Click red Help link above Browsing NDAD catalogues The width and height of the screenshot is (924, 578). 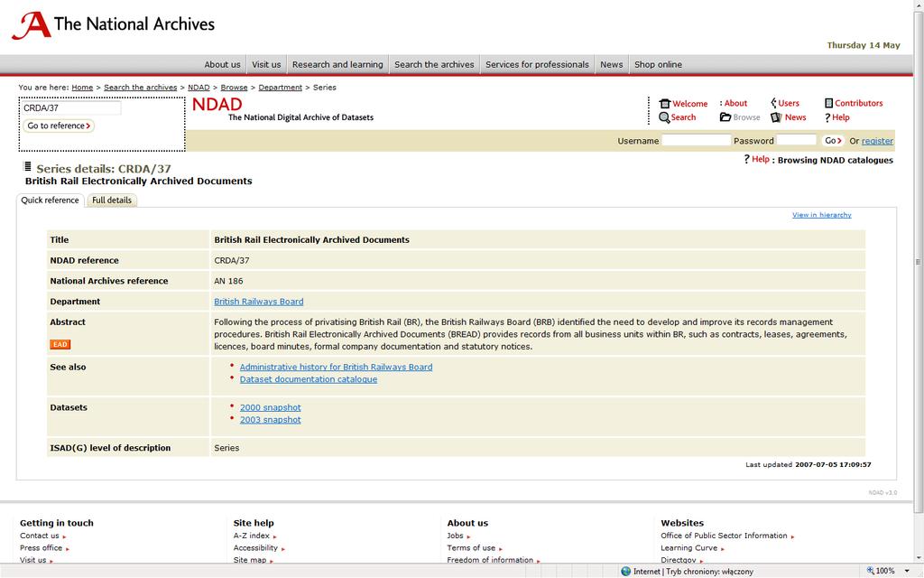pos(760,159)
